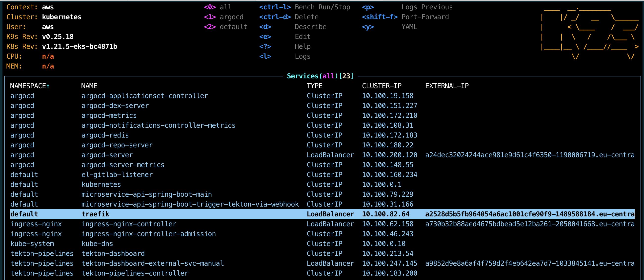
Task: Click the TYPE column header
Action: point(314,86)
